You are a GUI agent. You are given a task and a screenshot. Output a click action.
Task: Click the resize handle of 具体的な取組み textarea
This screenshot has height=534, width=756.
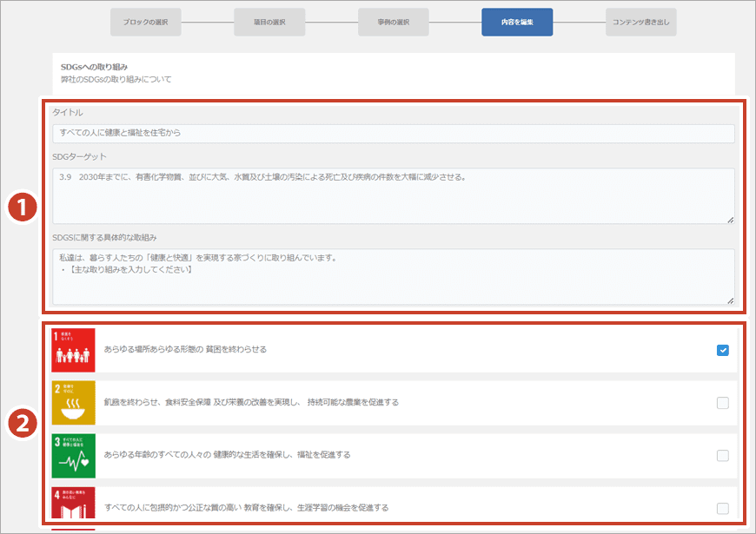731,300
